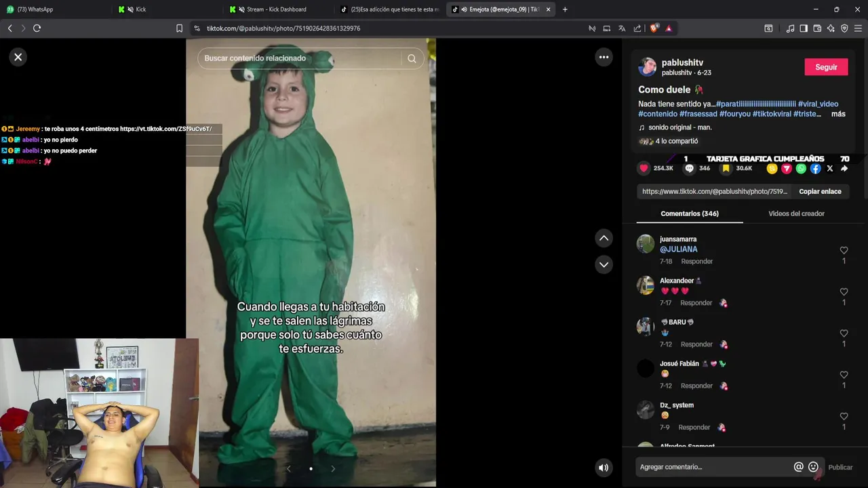Open the browser hamburger menu

(858, 28)
